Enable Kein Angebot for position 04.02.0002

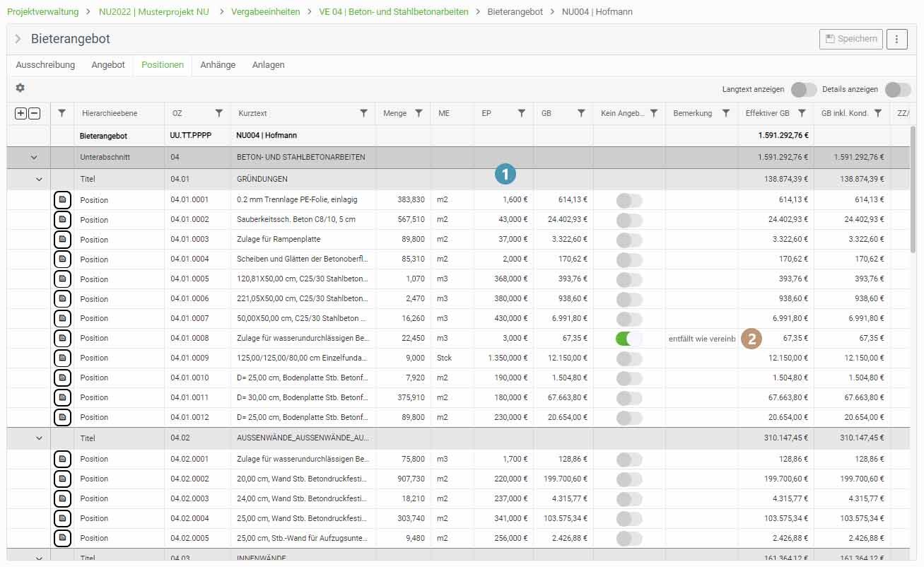coord(629,479)
